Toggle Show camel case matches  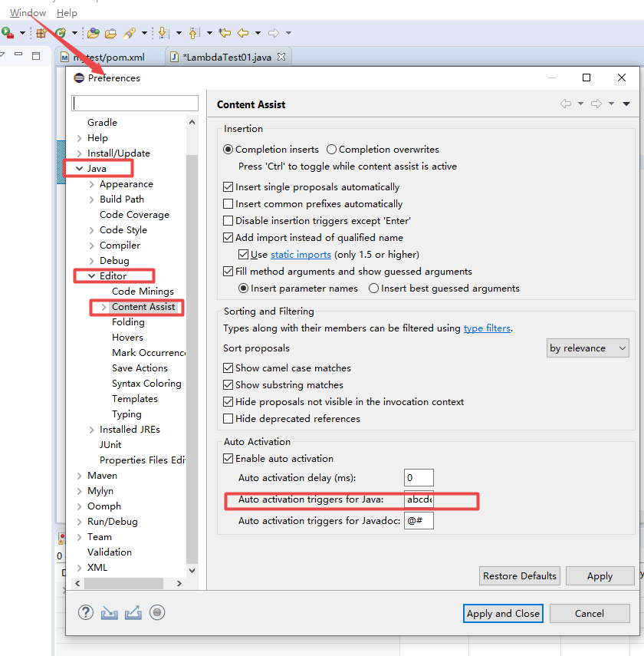pyautogui.click(x=228, y=368)
